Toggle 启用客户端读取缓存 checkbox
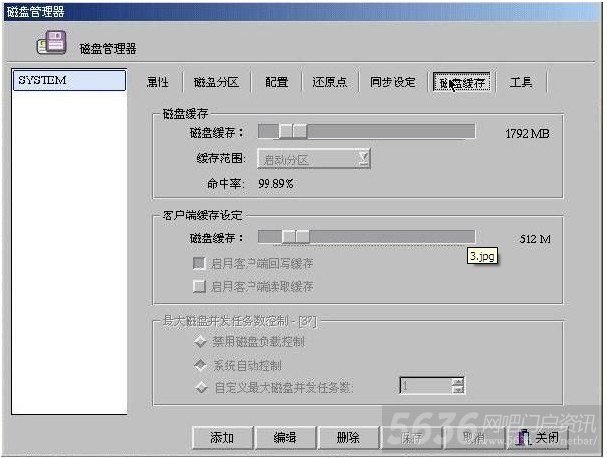607x458 pixels. coord(199,286)
